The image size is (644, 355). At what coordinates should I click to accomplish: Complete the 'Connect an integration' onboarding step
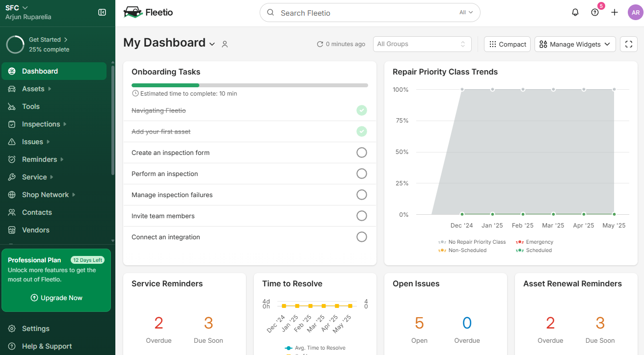[362, 237]
